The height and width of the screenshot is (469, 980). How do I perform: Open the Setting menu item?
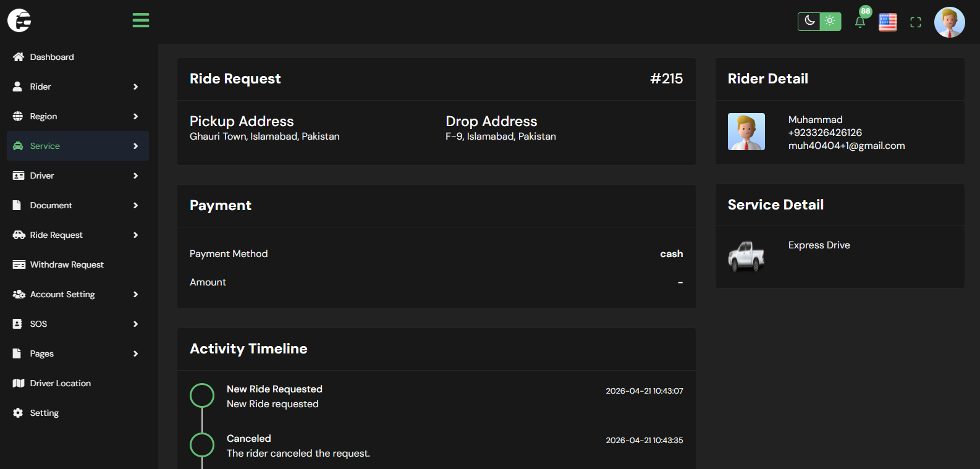(78, 413)
